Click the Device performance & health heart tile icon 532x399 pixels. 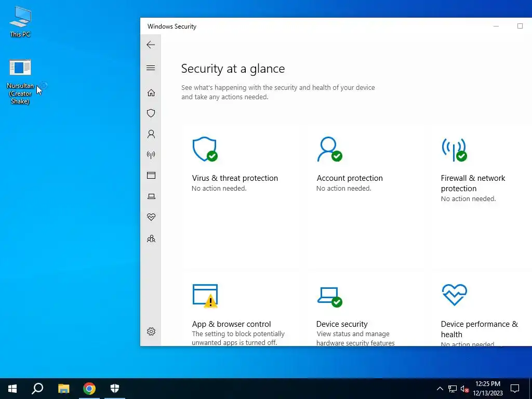pyautogui.click(x=454, y=295)
